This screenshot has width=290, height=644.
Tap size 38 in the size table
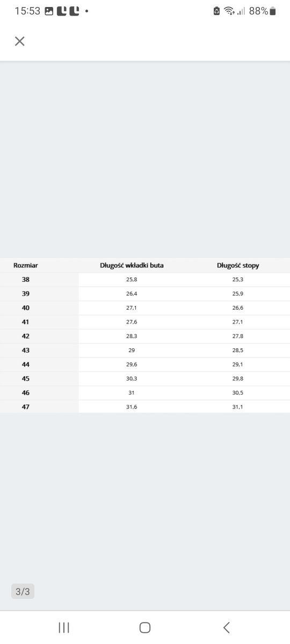point(26,280)
